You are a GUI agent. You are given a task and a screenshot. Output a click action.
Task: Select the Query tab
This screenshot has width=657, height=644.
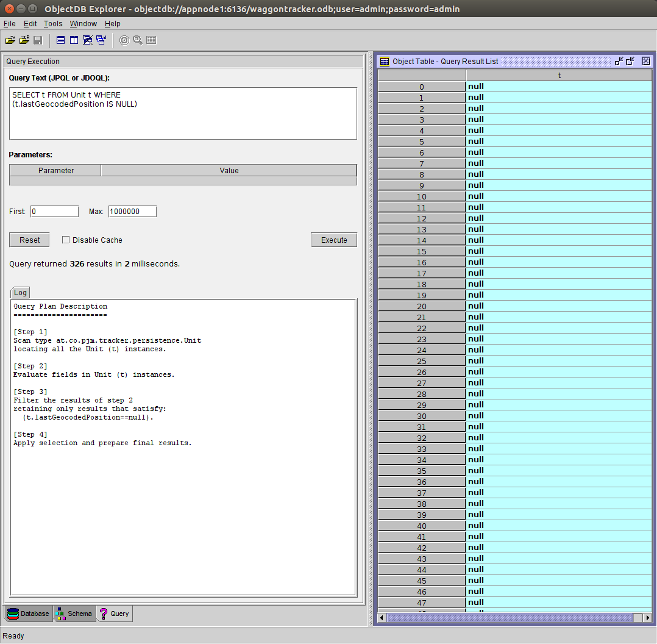pos(115,614)
